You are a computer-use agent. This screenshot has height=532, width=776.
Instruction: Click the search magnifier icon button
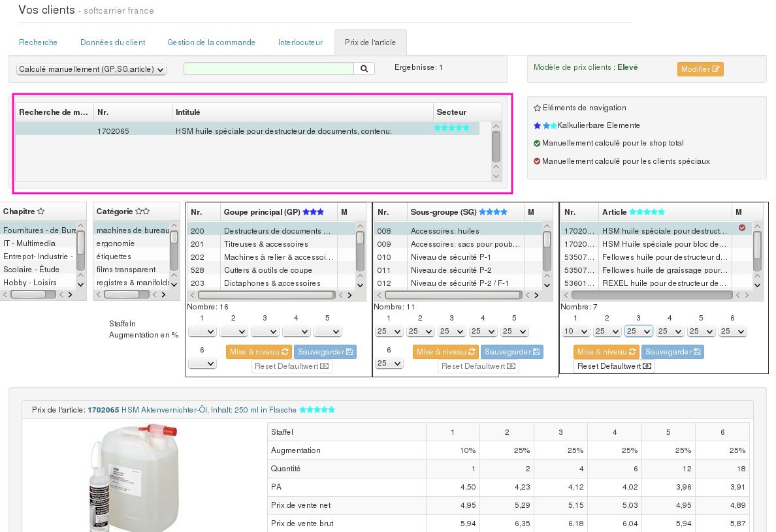click(364, 69)
